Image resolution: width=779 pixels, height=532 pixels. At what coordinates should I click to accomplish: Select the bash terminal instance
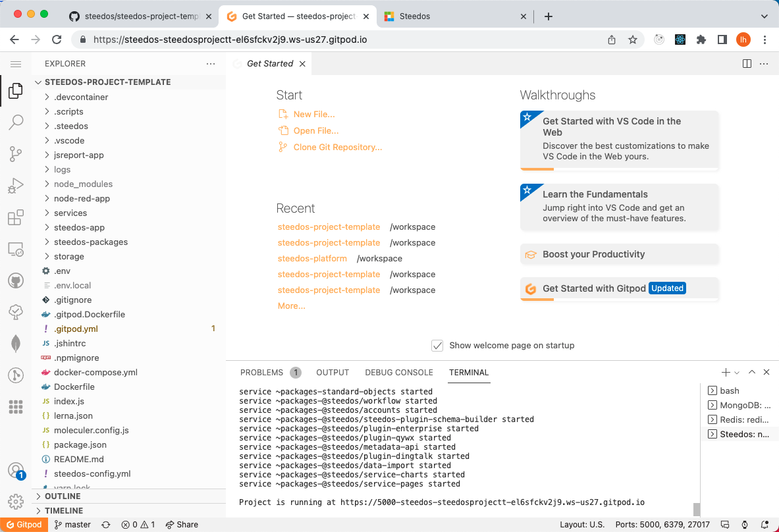point(739,391)
